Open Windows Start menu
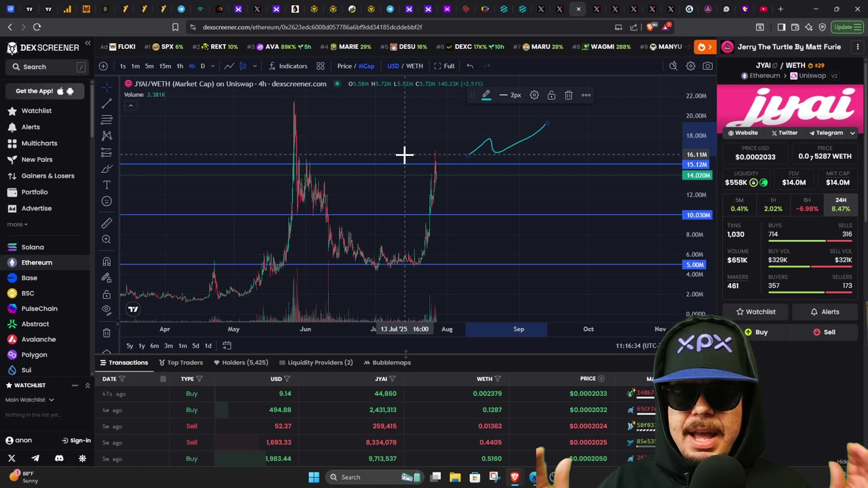The height and width of the screenshot is (488, 868). click(x=314, y=477)
